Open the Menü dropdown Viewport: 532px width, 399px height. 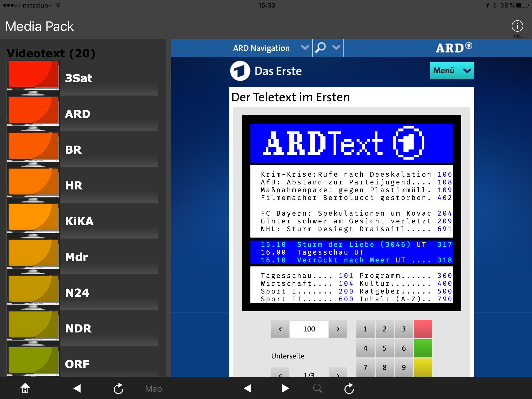[x=452, y=70]
